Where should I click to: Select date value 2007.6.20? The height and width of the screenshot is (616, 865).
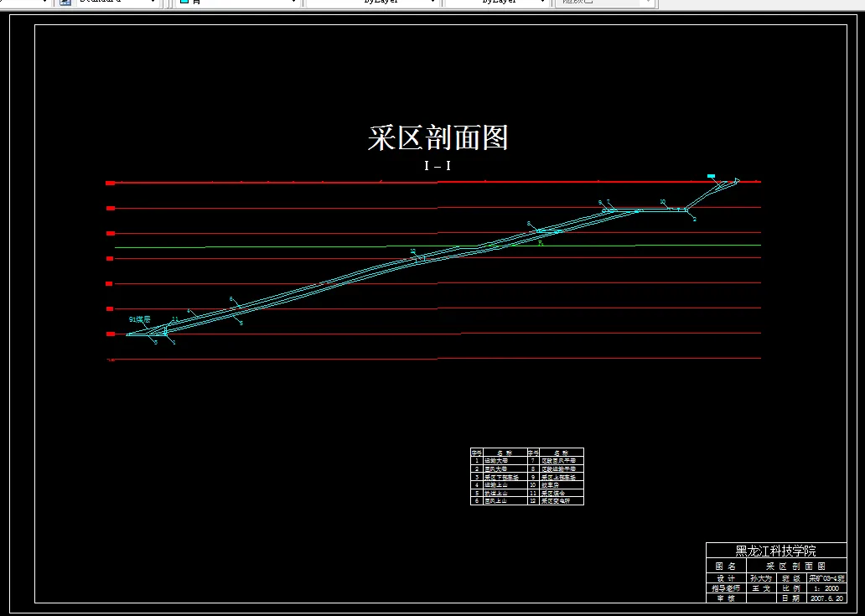pyautogui.click(x=826, y=598)
